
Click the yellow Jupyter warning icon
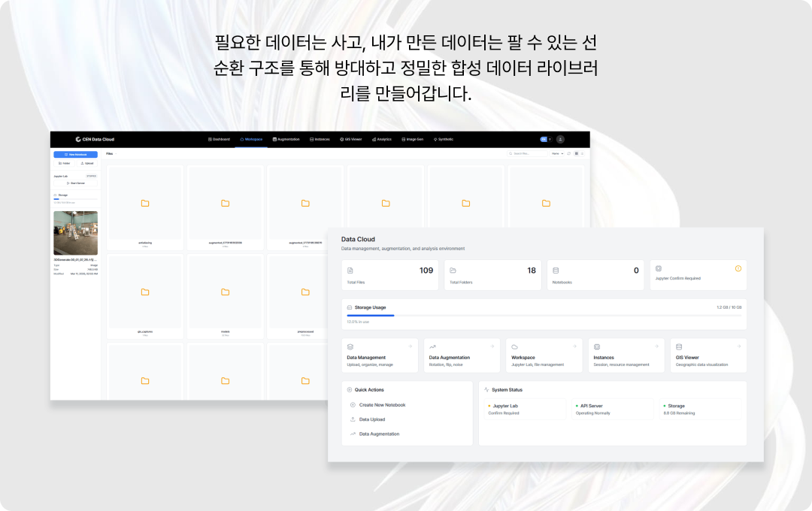[738, 268]
